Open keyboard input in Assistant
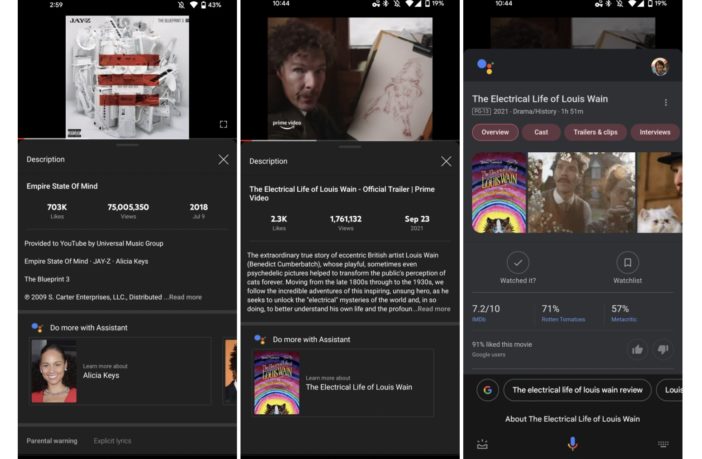The height and width of the screenshot is (459, 702). click(663, 443)
